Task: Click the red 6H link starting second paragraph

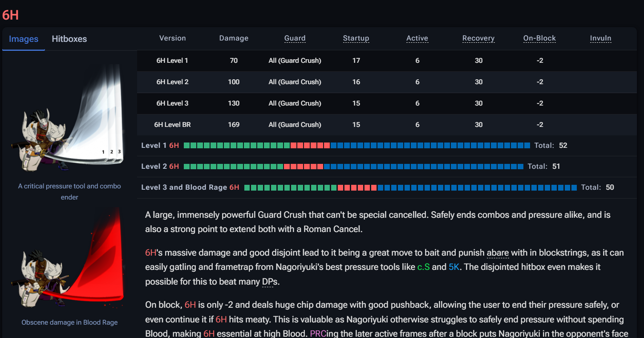Action: (x=151, y=253)
